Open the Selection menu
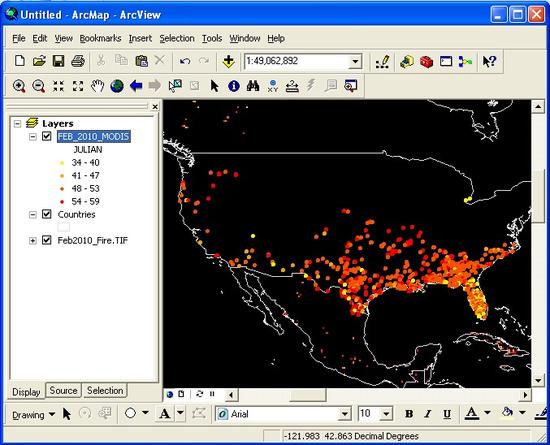The image size is (550, 445). coord(177,38)
